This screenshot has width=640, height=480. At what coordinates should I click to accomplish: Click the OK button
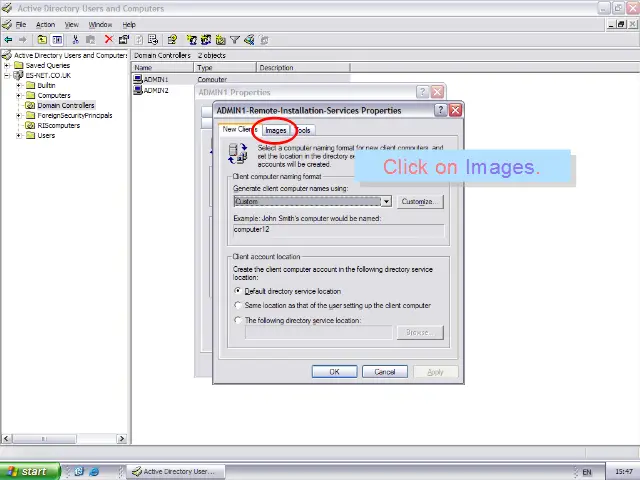click(x=334, y=372)
